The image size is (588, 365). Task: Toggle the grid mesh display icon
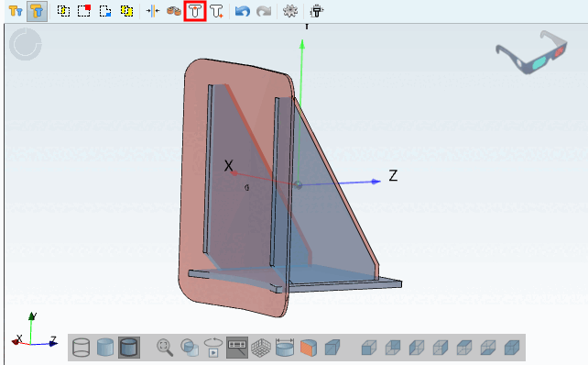(x=261, y=348)
